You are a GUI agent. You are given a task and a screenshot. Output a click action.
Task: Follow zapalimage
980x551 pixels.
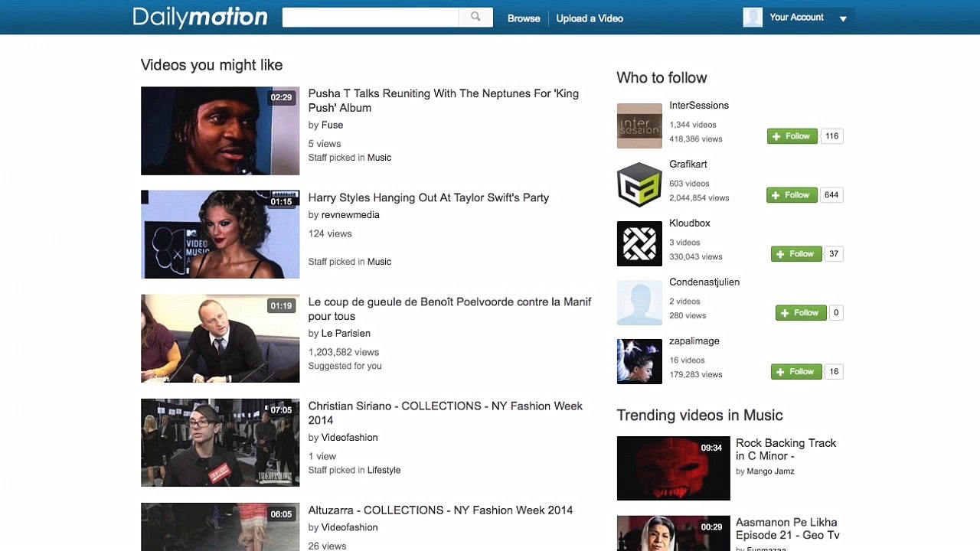(796, 372)
